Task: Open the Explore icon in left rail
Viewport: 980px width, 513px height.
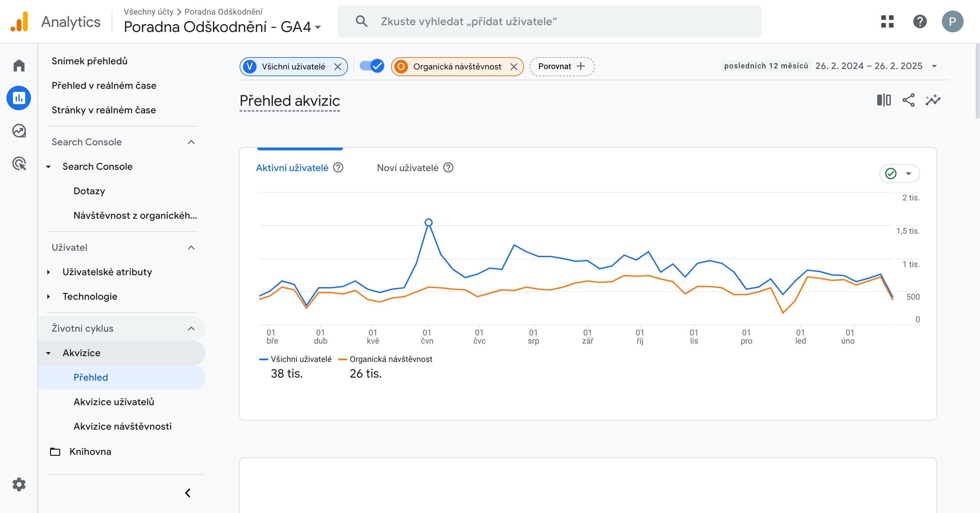Action: (x=19, y=131)
